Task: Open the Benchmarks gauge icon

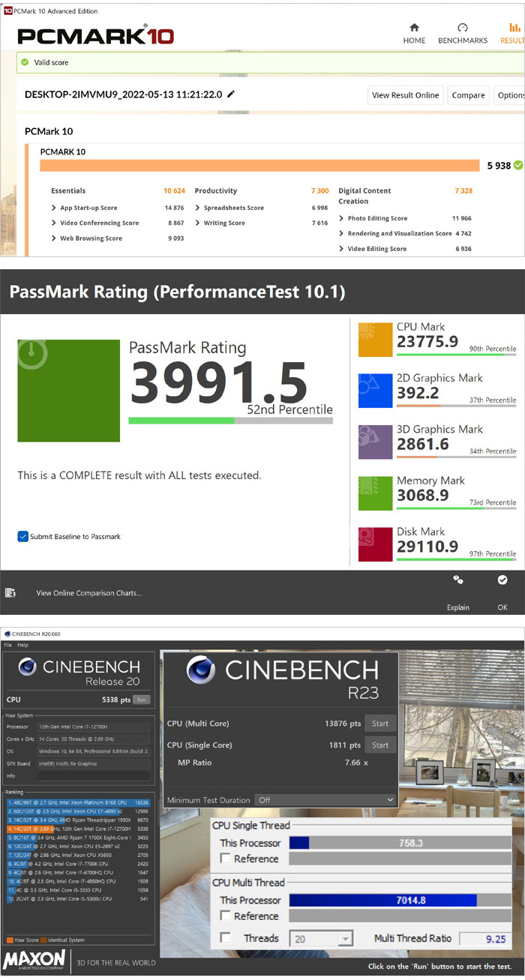Action: click(462, 28)
